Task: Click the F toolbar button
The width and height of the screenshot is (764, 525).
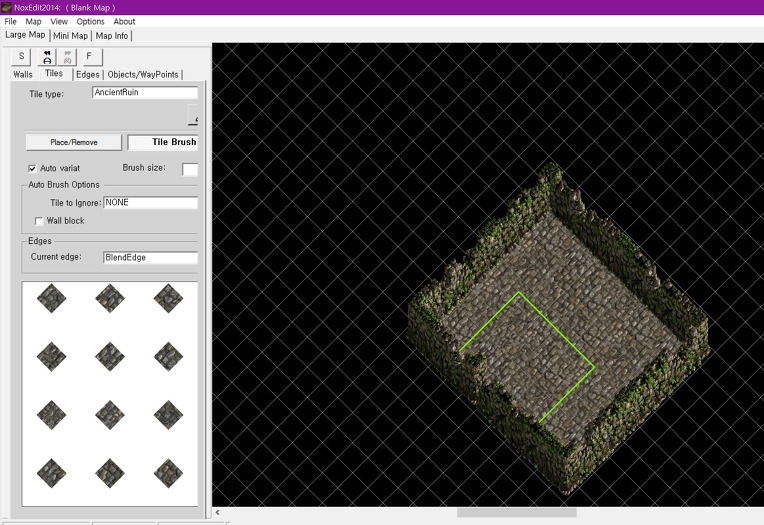Action: pos(89,57)
